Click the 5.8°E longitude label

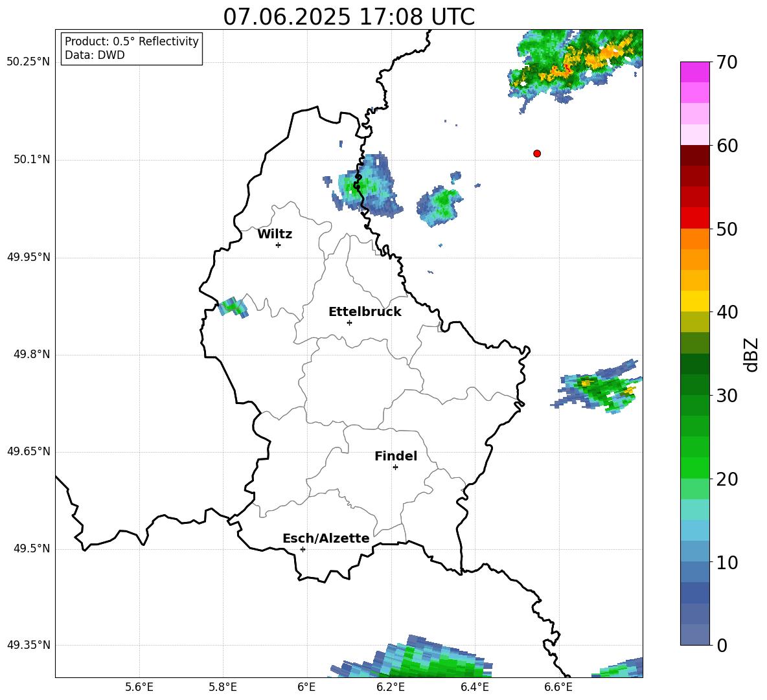point(223,687)
